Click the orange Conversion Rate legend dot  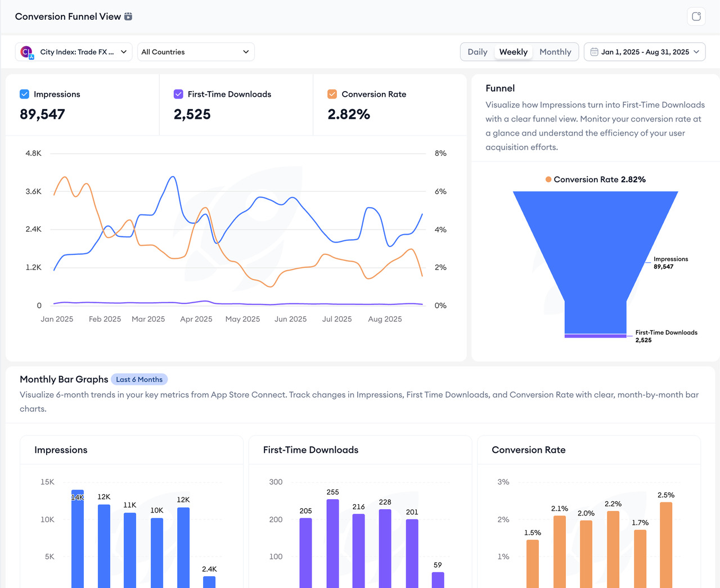[548, 179]
